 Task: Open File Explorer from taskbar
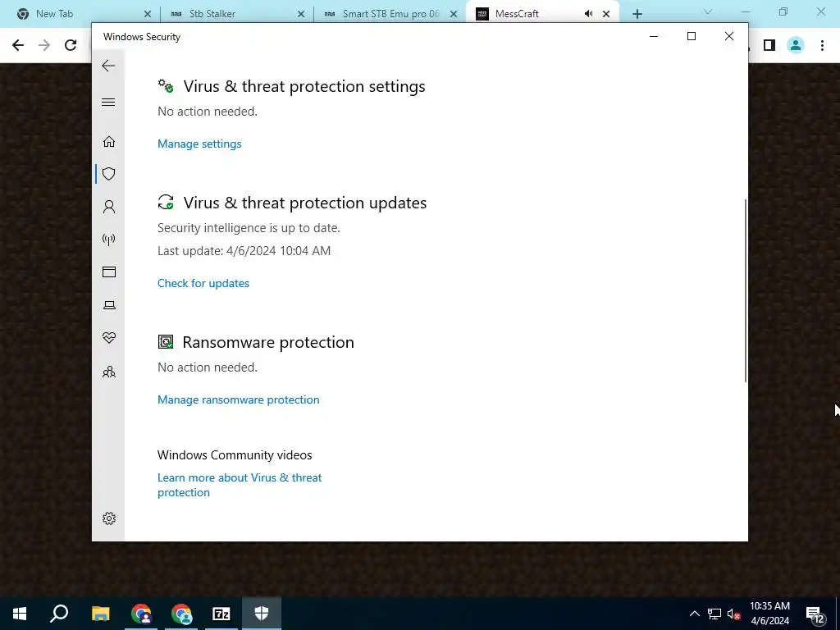tap(100, 614)
